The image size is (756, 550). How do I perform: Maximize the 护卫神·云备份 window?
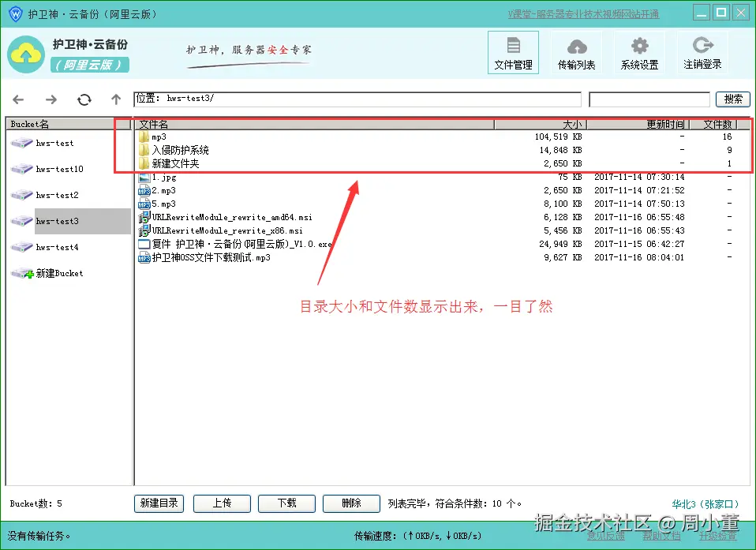(721, 13)
